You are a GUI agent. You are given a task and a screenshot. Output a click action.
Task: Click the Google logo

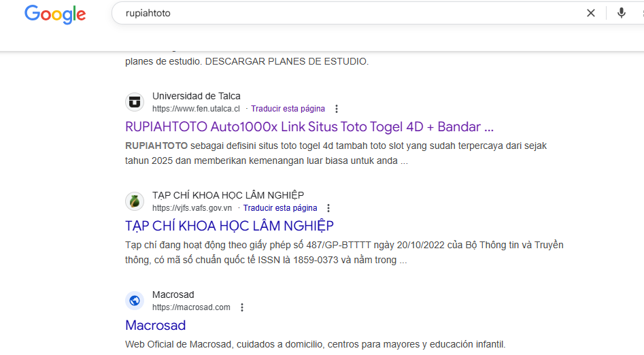[x=55, y=14]
